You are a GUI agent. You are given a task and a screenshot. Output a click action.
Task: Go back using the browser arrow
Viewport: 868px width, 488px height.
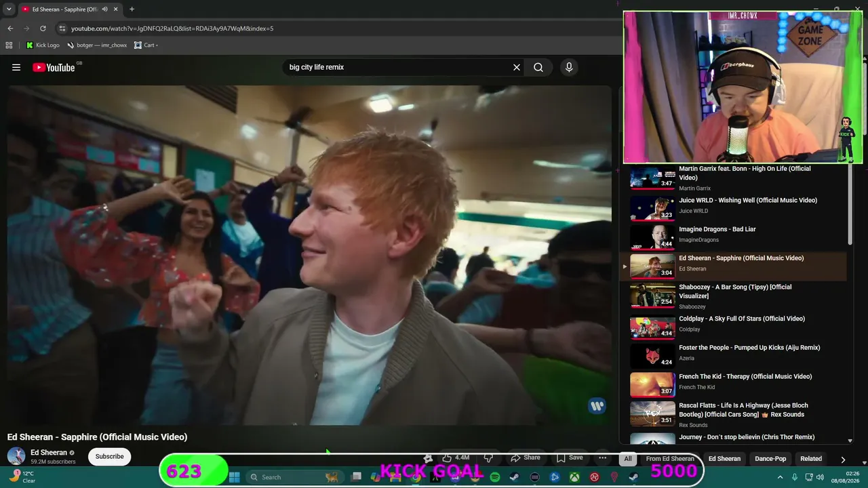pyautogui.click(x=10, y=28)
